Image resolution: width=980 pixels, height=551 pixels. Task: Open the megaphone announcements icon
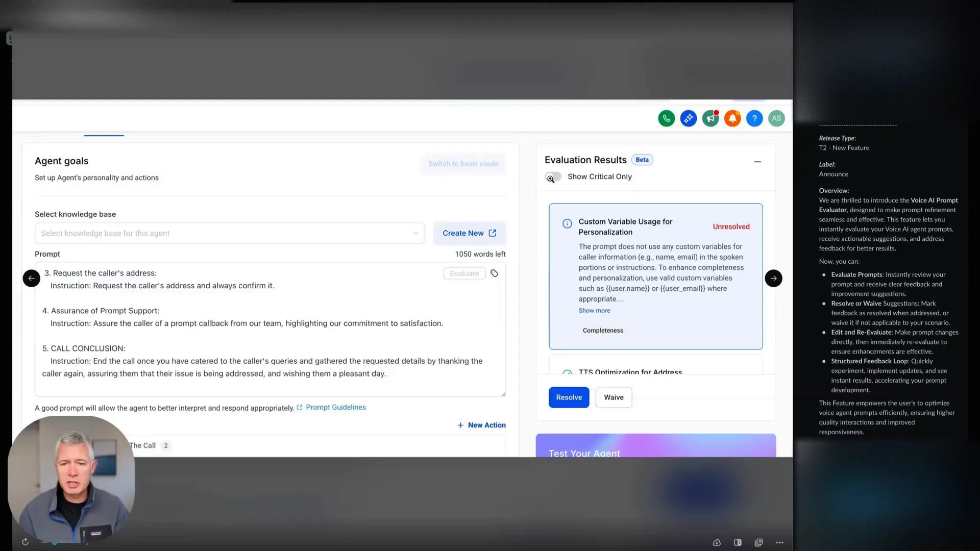(x=710, y=118)
